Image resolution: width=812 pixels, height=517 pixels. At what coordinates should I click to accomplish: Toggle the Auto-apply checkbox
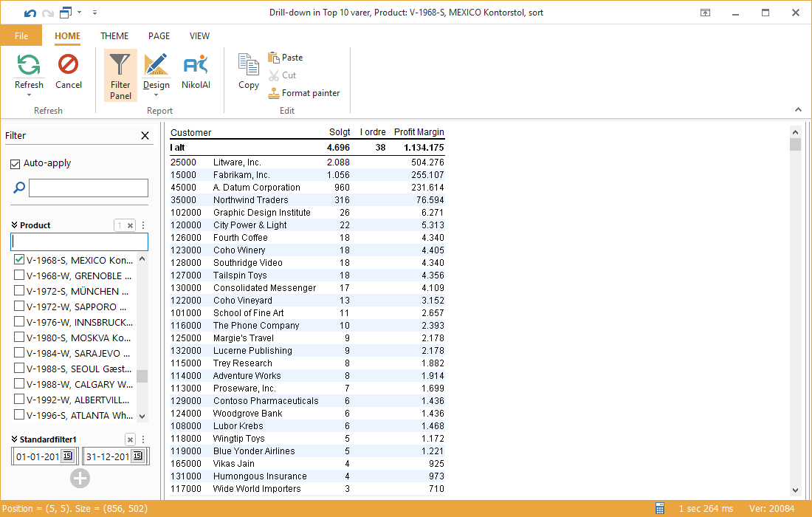point(15,164)
